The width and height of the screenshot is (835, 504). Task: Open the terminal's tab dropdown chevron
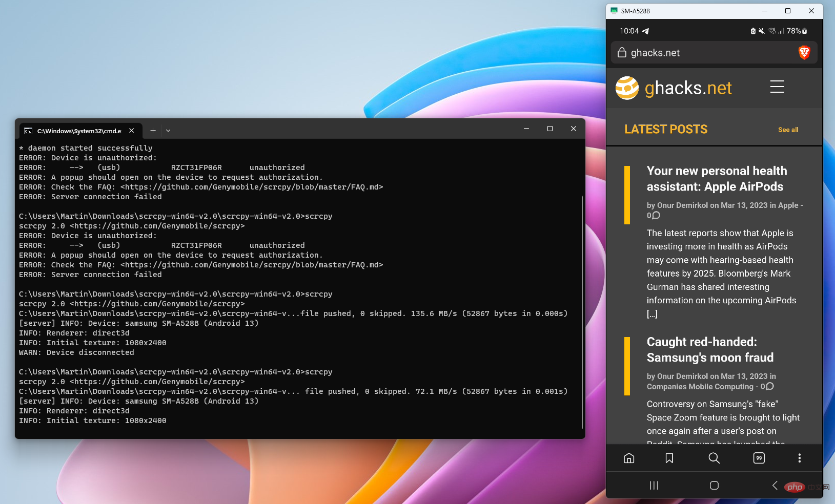[x=168, y=131]
